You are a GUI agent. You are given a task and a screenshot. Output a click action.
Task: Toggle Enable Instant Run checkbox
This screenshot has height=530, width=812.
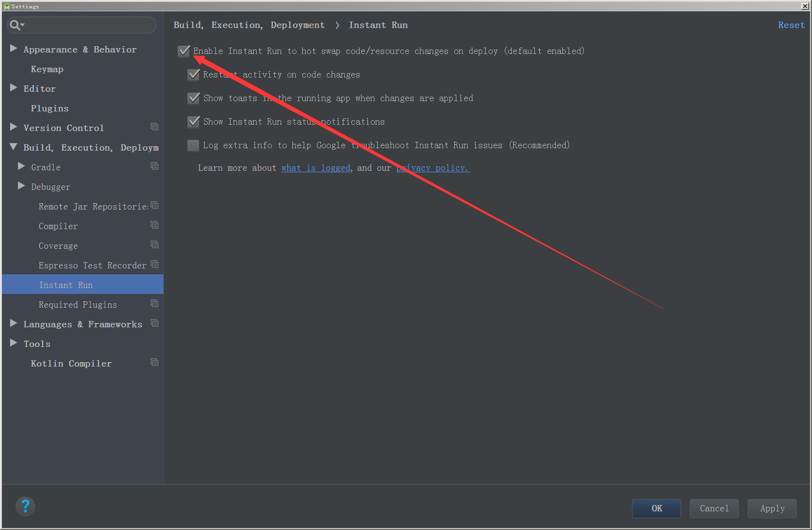coord(184,51)
